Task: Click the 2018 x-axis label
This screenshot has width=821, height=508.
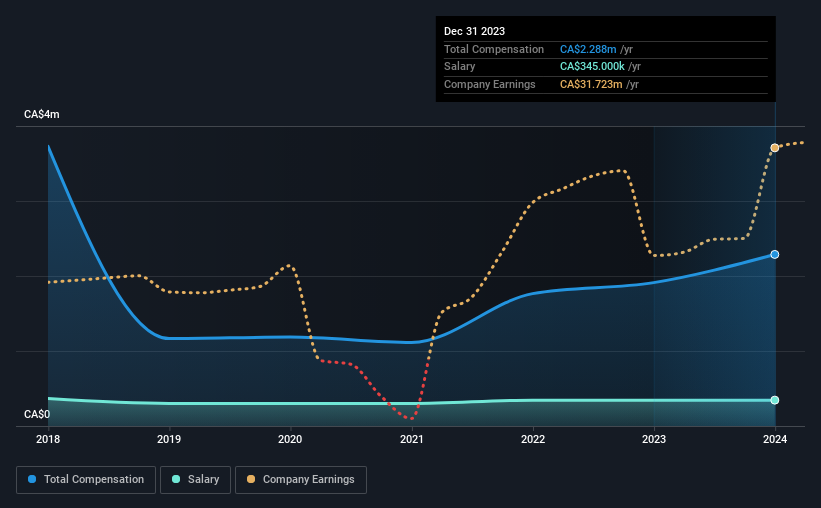Action: pyautogui.click(x=48, y=439)
